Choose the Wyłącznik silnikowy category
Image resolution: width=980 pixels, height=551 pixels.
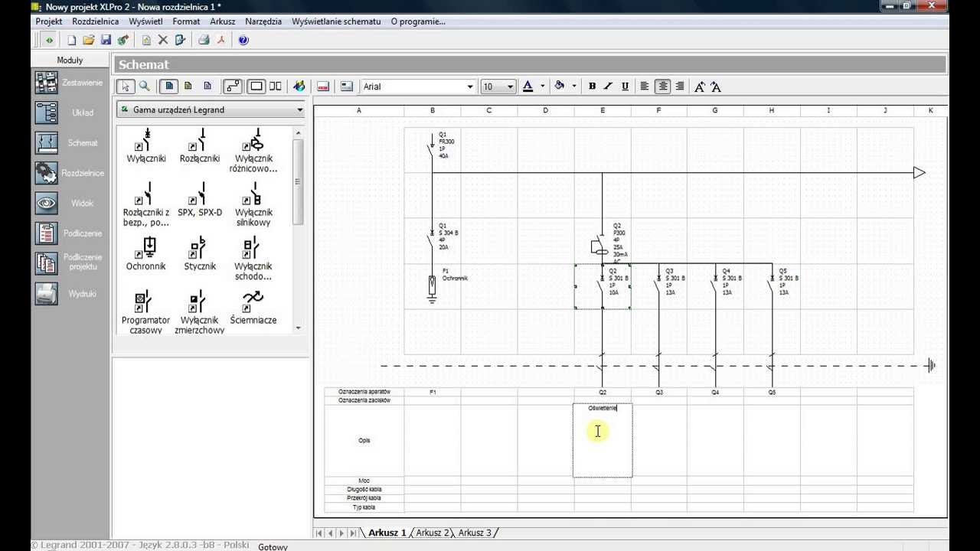point(253,204)
